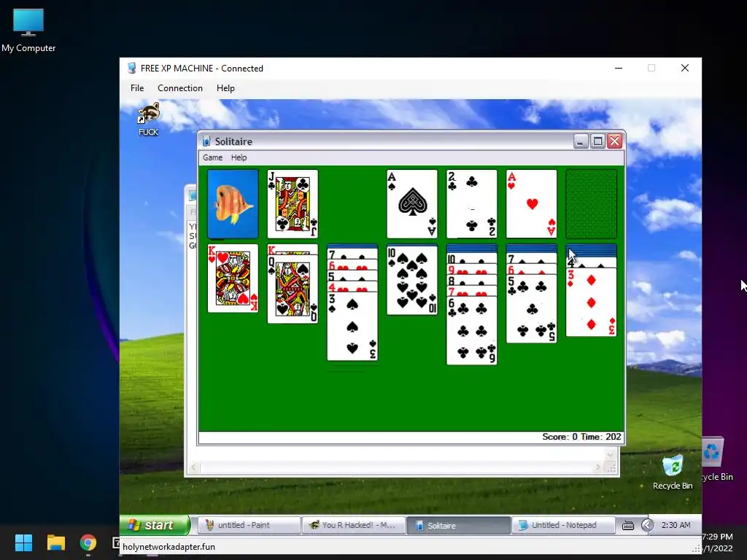Switch to Solitaire taskbar button

458,525
